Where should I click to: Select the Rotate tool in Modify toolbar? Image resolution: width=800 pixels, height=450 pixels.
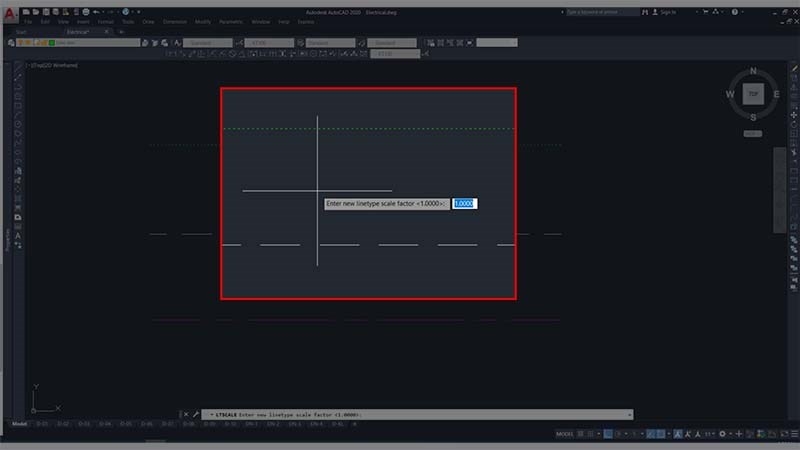[794, 124]
